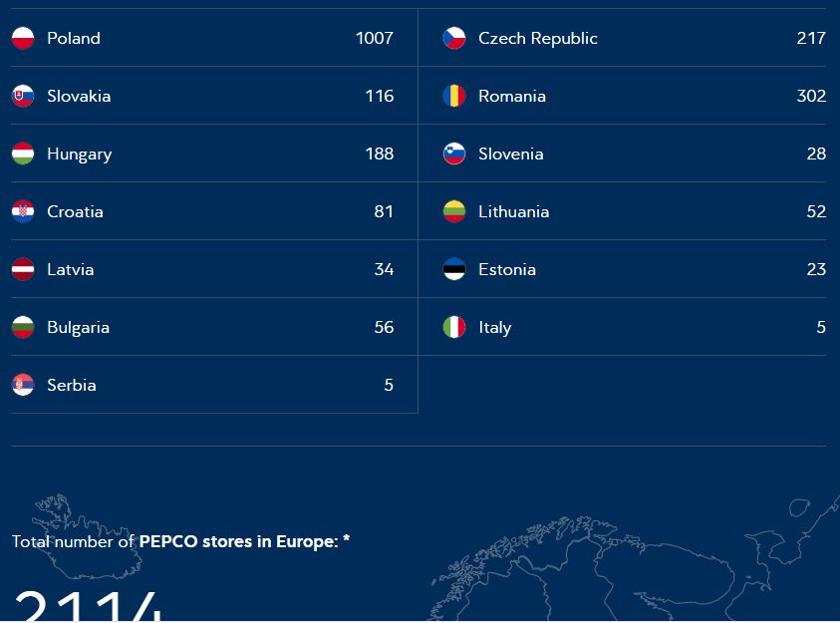Click Lithuania's store count 52
Image resolution: width=840 pixels, height=623 pixels.
[x=816, y=211]
